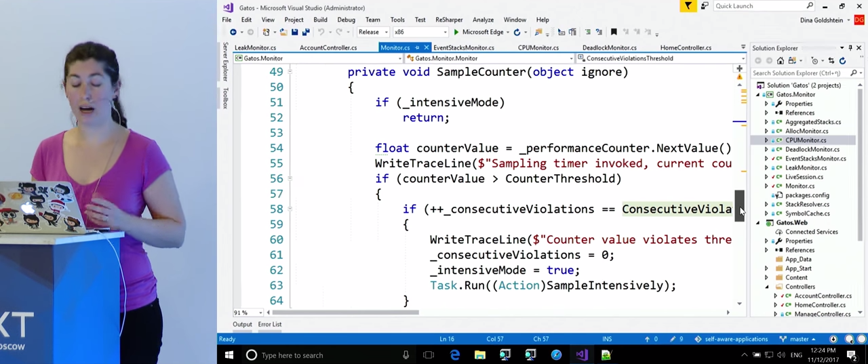Screen dimensions: 868x364
Task: Click the Dina Goldshtein account name
Action: pyautogui.click(x=821, y=20)
